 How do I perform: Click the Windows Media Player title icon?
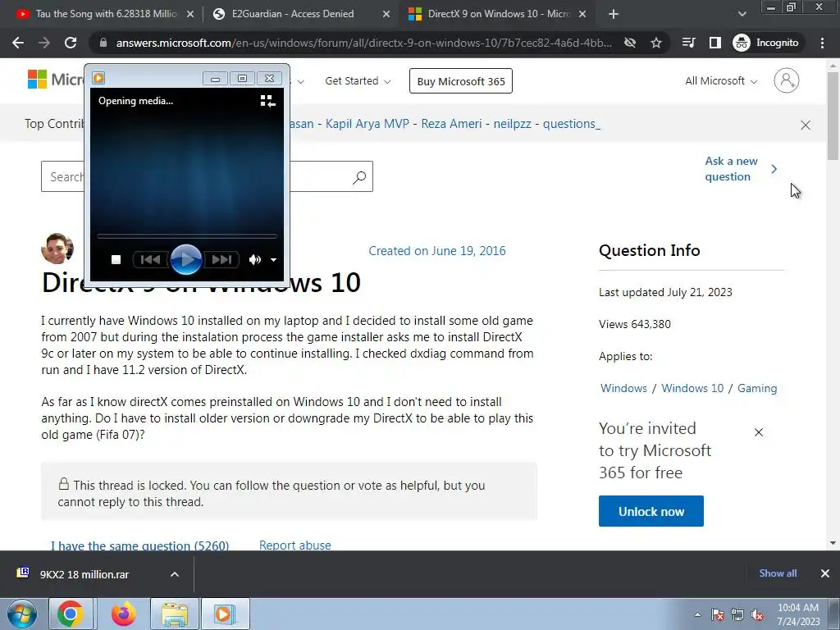tap(98, 78)
